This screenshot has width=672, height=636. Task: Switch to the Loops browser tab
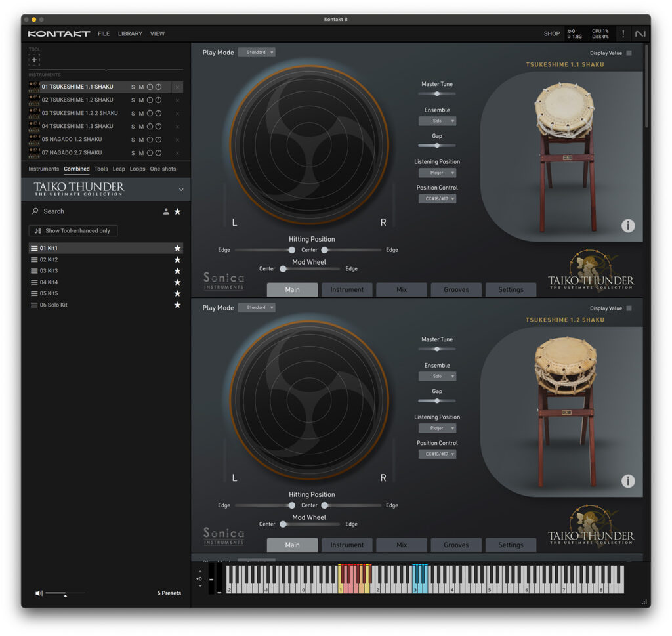click(x=138, y=169)
